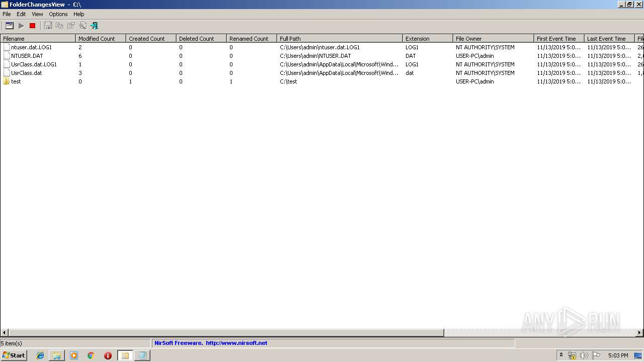Screen dimensions: 644x362
Task: Click the Copy Selected Items icon
Action: click(x=60, y=26)
